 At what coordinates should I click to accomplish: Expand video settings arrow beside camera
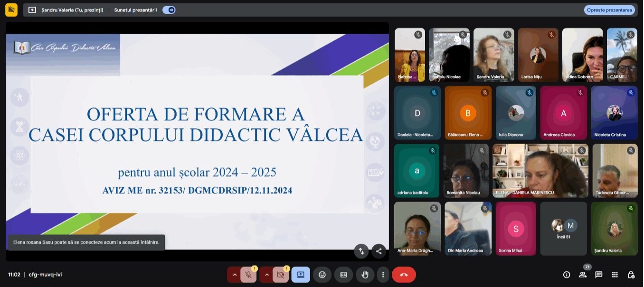(266, 275)
